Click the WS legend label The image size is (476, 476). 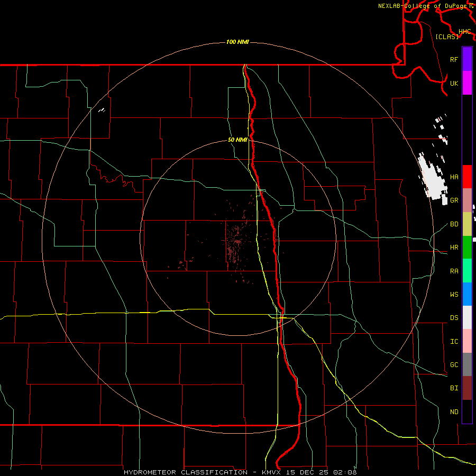pyautogui.click(x=454, y=294)
